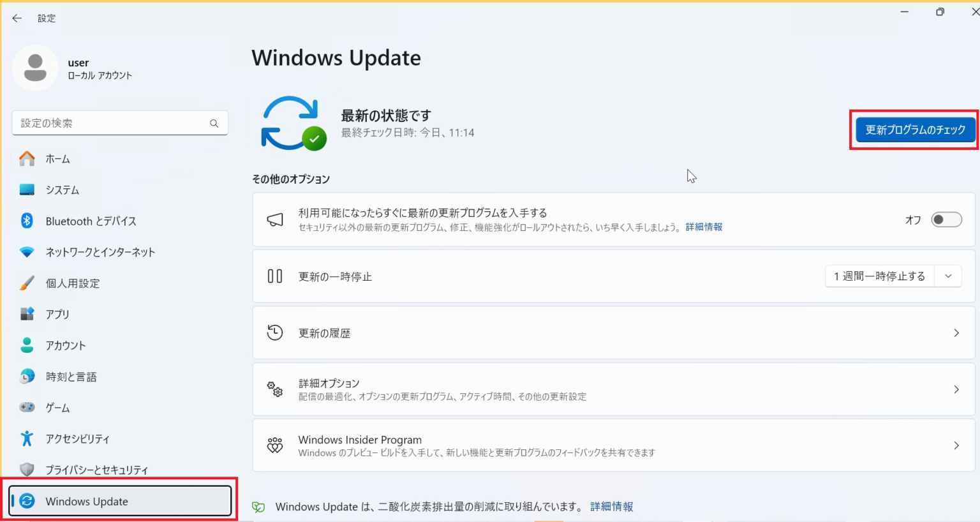
Task: Select 時刻と言語 in sidebar
Action: pos(71,377)
